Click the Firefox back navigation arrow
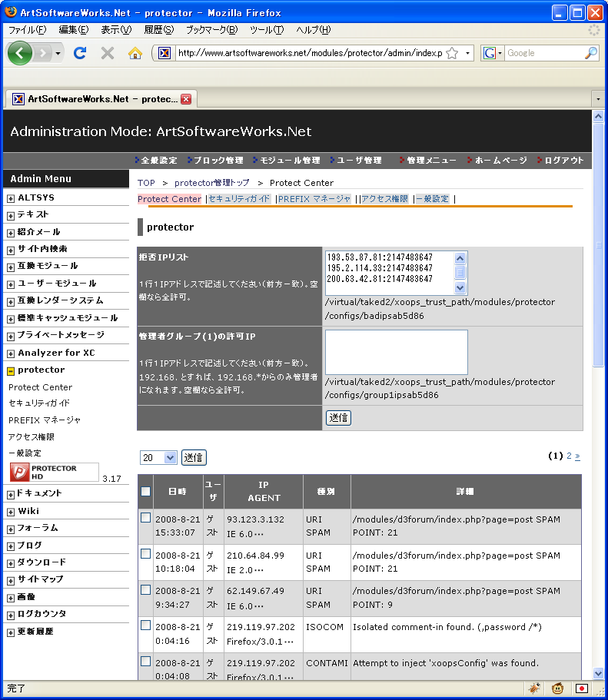608x700 pixels. [x=21, y=53]
